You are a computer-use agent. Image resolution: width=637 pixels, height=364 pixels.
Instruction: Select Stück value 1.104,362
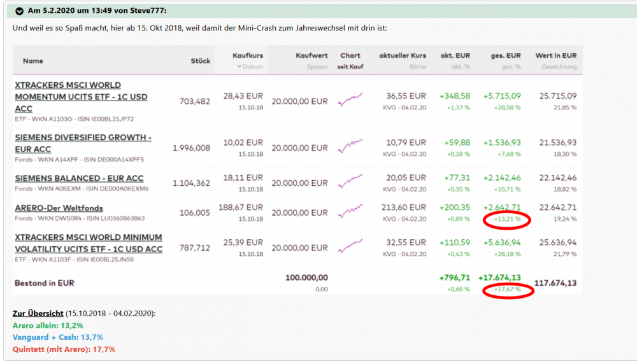point(191,183)
